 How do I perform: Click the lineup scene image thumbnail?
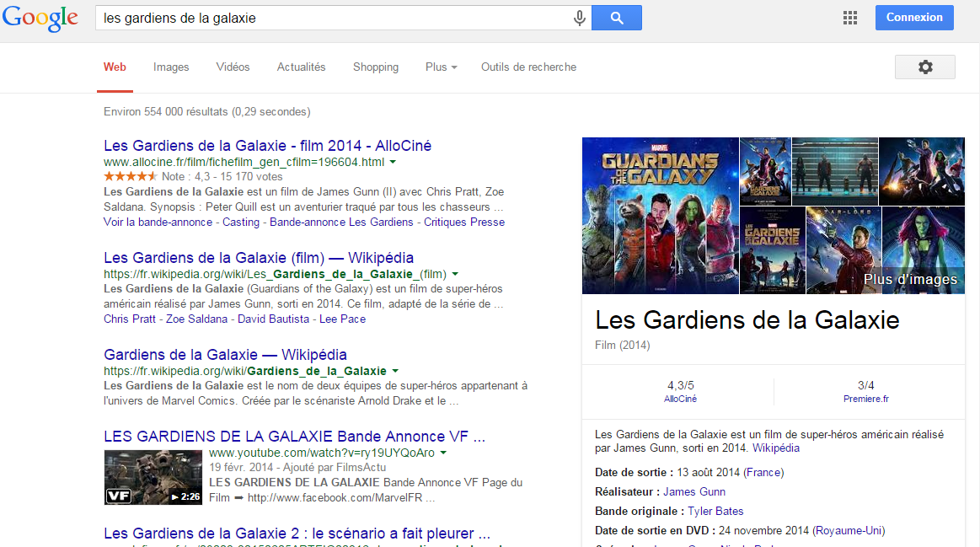834,171
